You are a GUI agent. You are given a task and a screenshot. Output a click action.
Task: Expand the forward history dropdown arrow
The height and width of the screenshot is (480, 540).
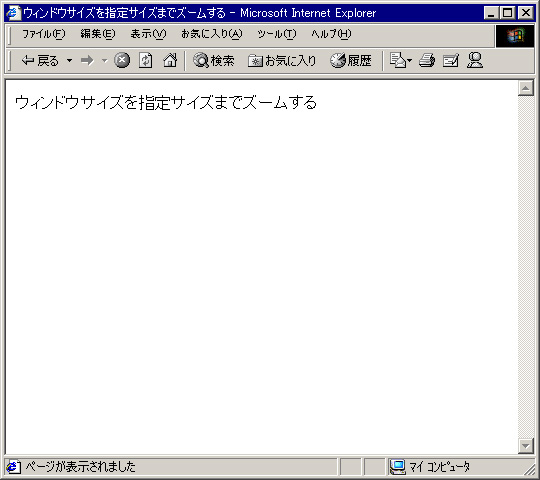[x=105, y=61]
